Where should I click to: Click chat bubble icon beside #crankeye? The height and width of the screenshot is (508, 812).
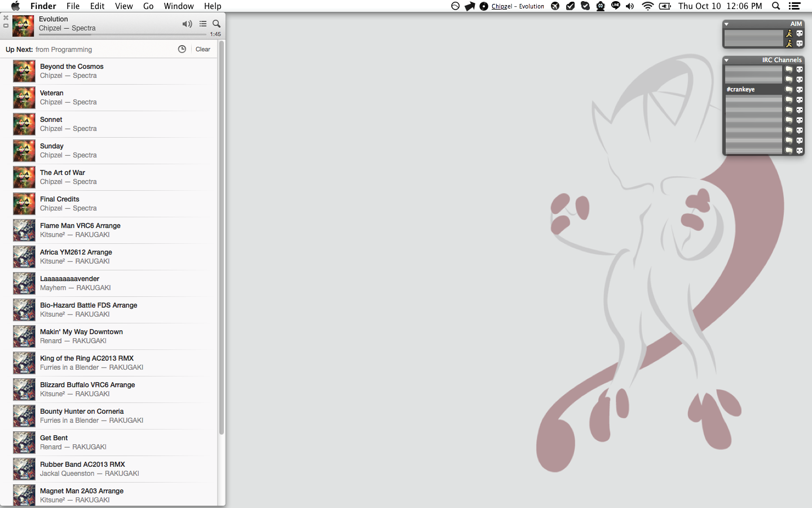pyautogui.click(x=789, y=90)
